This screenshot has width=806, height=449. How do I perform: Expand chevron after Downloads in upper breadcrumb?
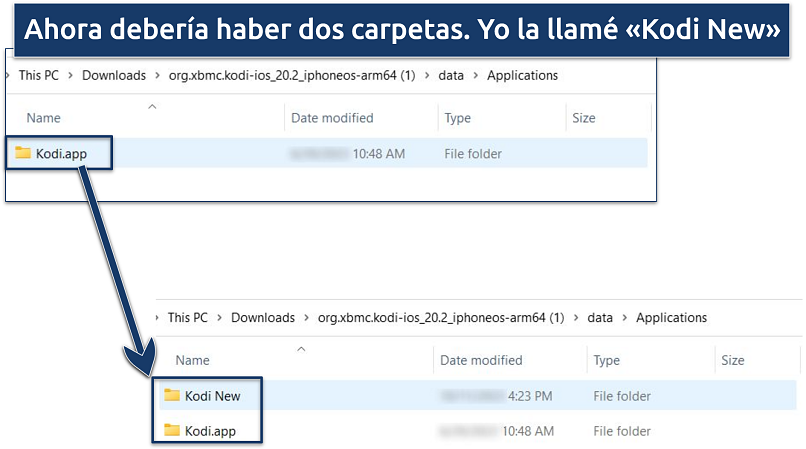point(157,76)
